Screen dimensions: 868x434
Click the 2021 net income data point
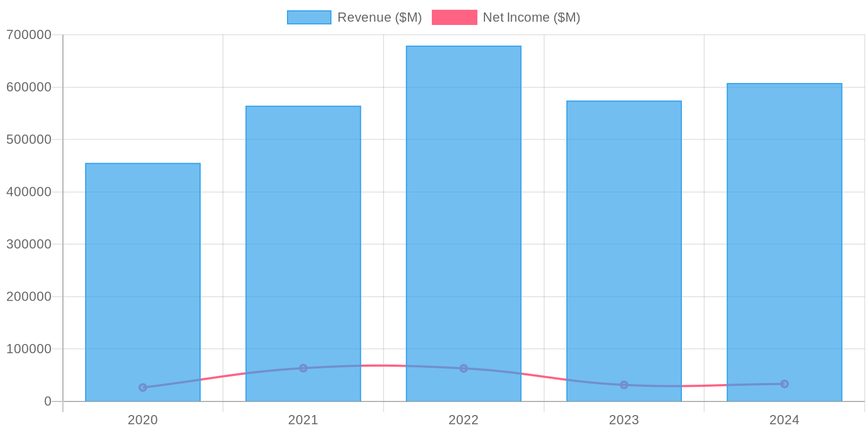click(303, 368)
